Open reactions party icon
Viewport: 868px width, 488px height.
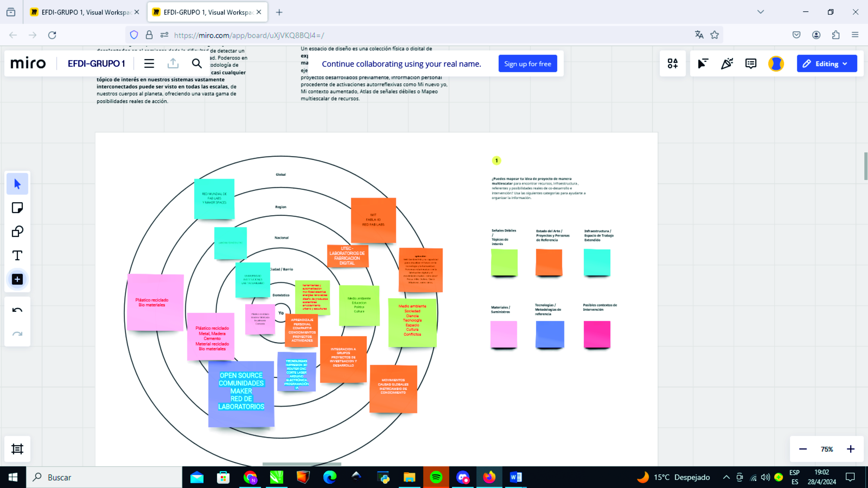(x=727, y=64)
